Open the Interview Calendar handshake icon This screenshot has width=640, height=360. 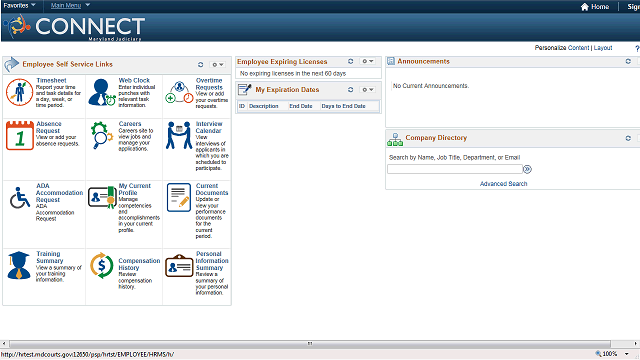[x=179, y=135]
